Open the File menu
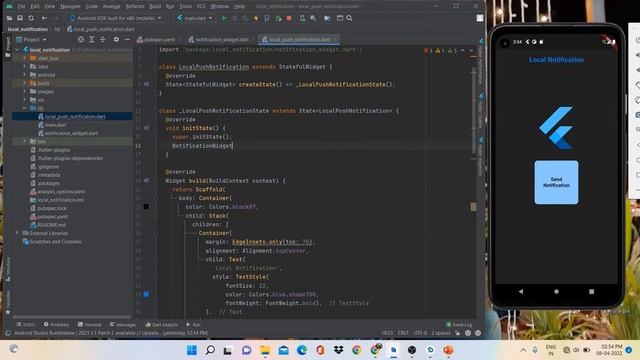The width and height of the screenshot is (640, 360). (21, 6)
